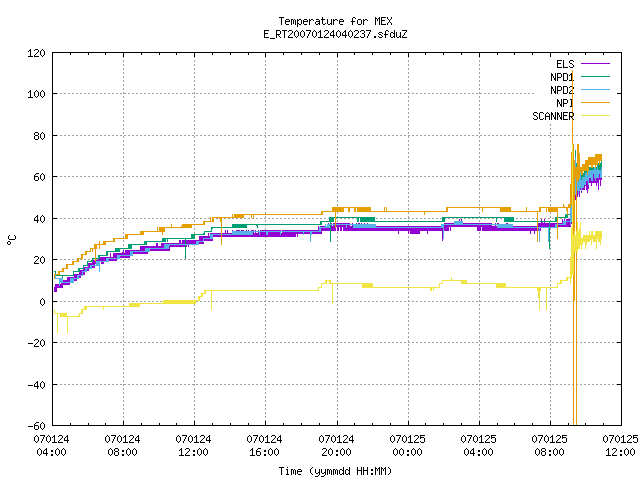This screenshot has height=480, width=640.
Task: Click the y-axis tick label 100
Action: coord(36,94)
